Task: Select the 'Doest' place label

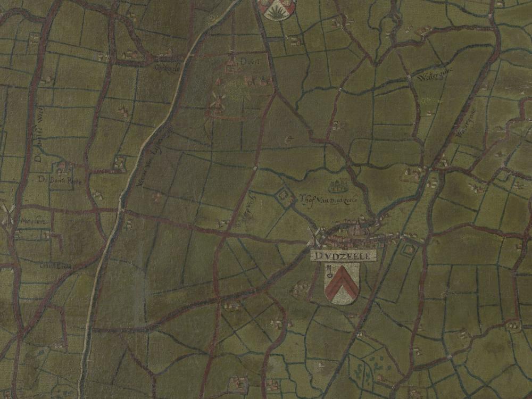Action: tap(250, 62)
